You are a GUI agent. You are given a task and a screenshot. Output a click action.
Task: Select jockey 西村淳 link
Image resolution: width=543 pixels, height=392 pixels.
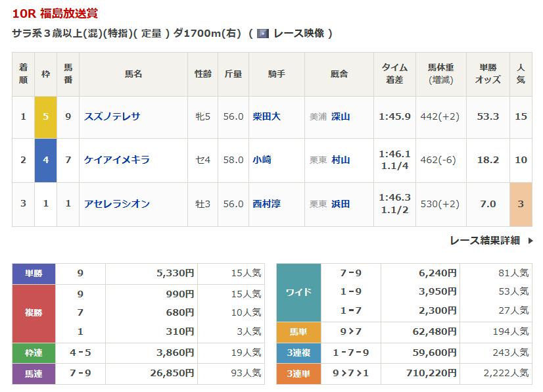pyautogui.click(x=266, y=204)
